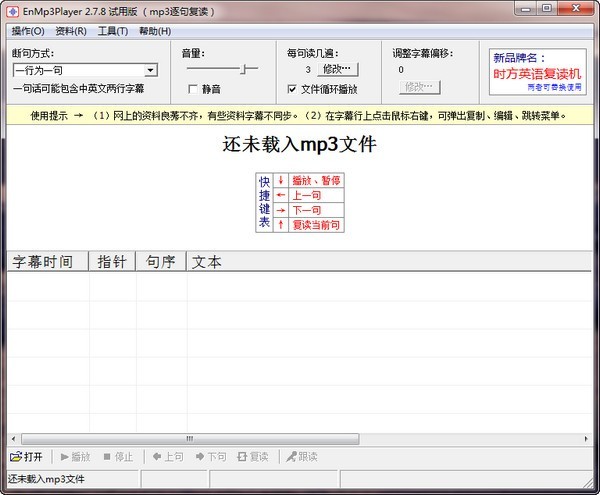The image size is (600, 495).
Task: Click the 时方英语复读机 advertisement banner
Action: [x=537, y=72]
